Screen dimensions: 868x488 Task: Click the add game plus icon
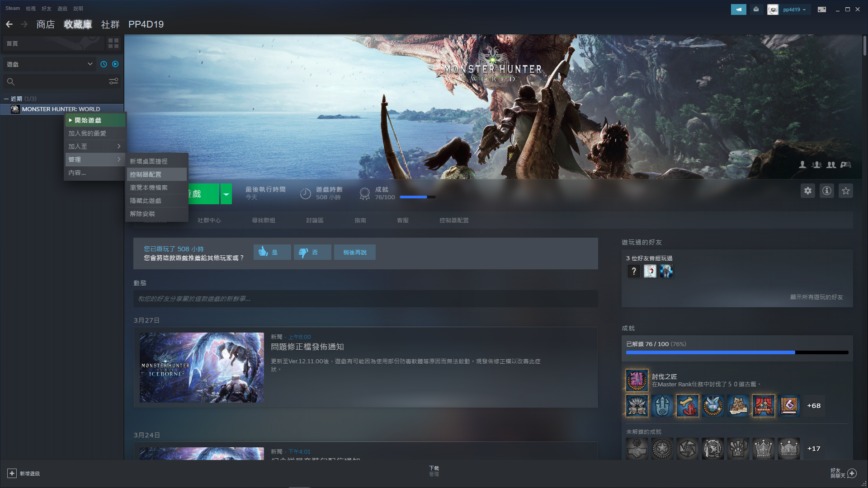(x=12, y=474)
